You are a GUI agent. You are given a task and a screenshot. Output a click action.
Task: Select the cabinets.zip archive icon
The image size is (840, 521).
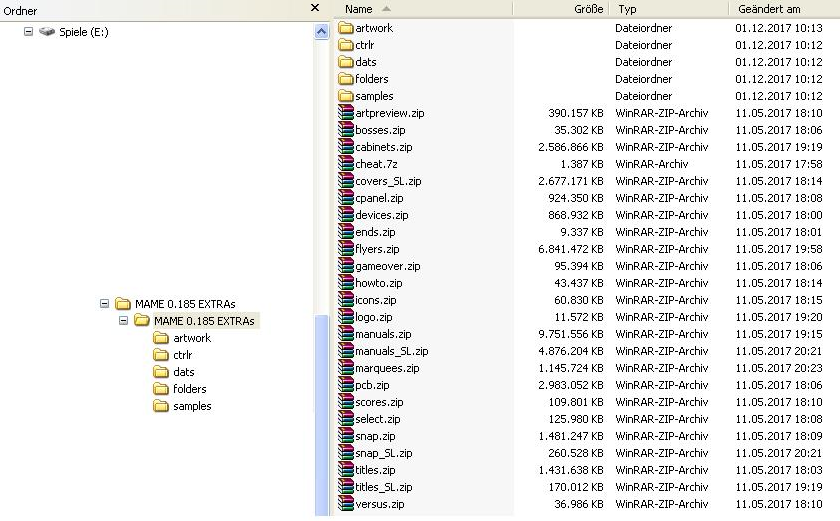click(346, 147)
